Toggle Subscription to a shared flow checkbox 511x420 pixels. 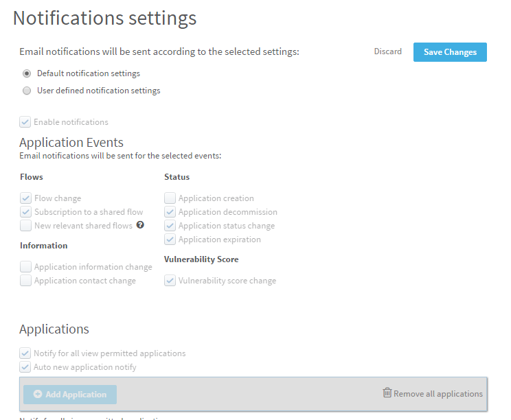[26, 212]
